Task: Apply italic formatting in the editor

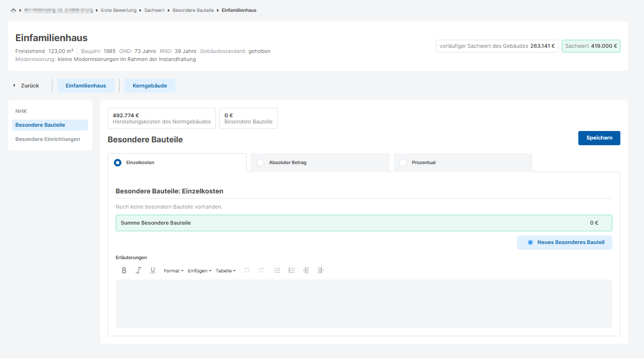Action: pos(138,271)
